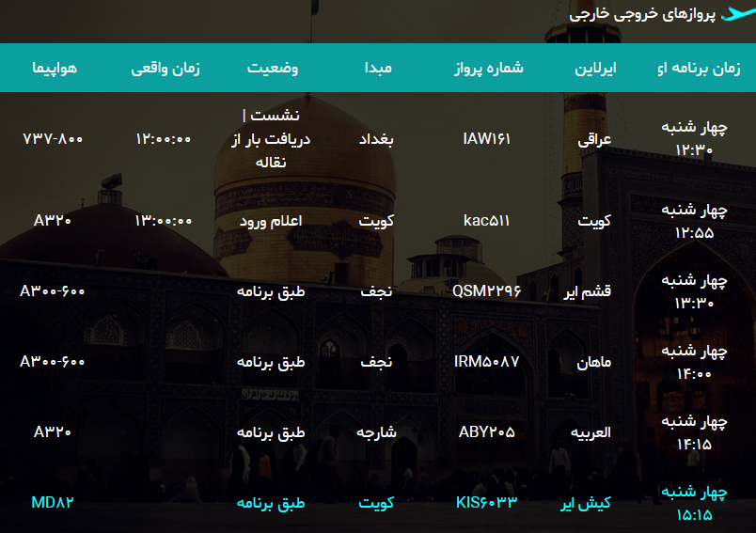756x533 pixels.
Task: Click destination کویت in KIS6033 row
Action: point(376,503)
